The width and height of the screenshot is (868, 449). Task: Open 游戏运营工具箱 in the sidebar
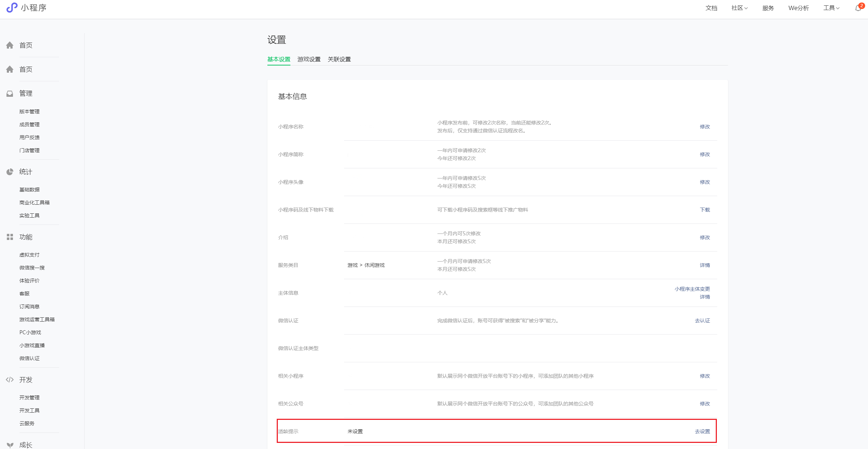[x=37, y=319]
